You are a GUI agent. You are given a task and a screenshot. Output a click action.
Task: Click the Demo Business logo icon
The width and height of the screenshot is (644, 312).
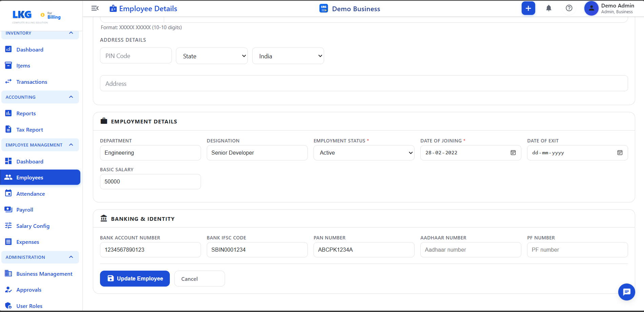coord(324,8)
